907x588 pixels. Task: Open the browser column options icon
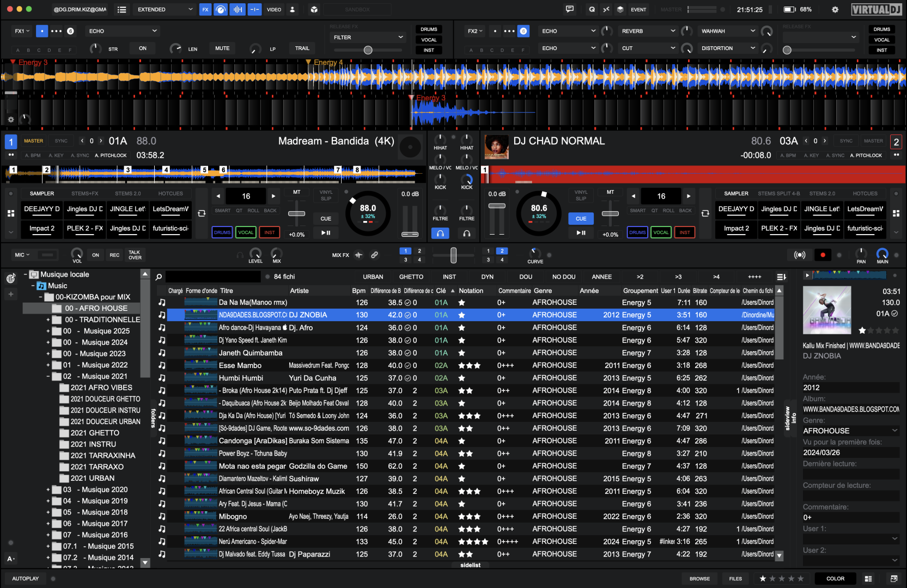(781, 277)
